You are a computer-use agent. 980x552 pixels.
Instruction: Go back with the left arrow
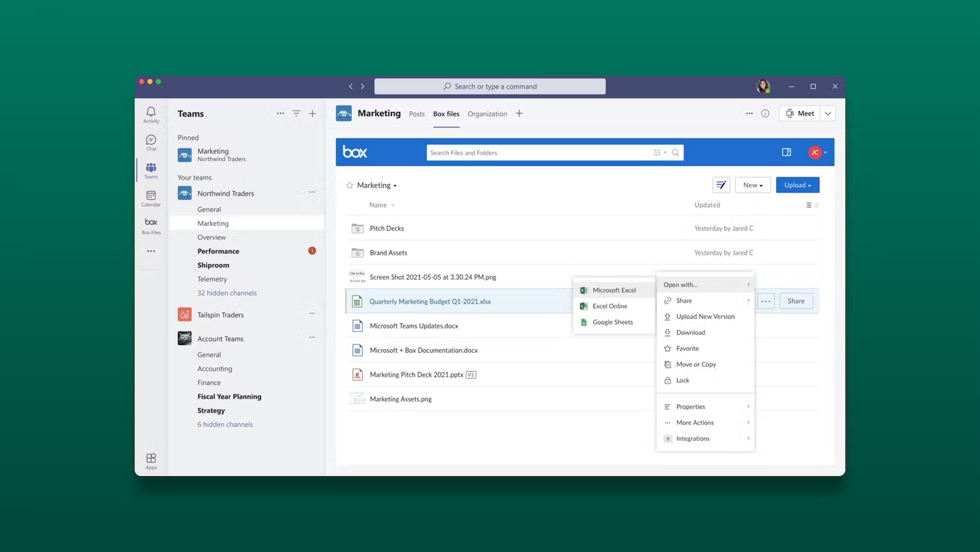tap(351, 86)
